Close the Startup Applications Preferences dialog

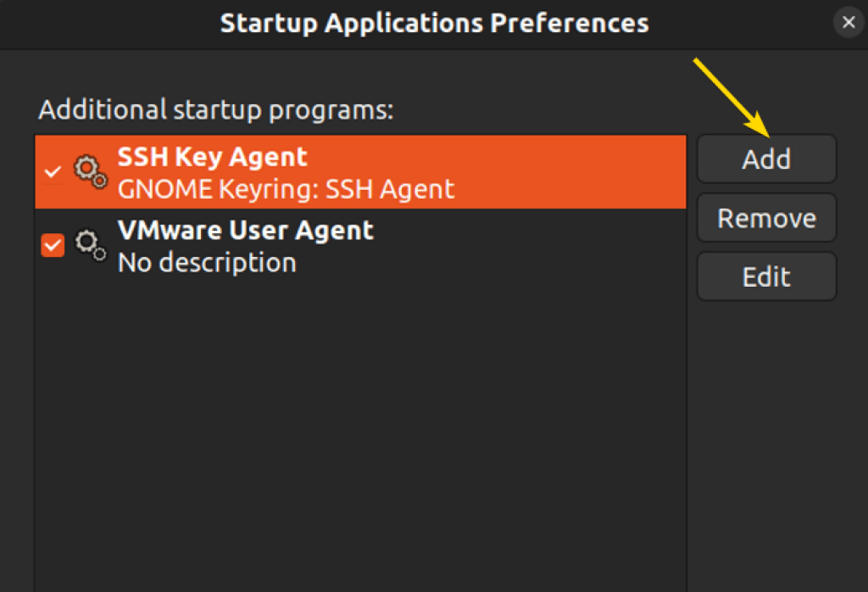(848, 22)
